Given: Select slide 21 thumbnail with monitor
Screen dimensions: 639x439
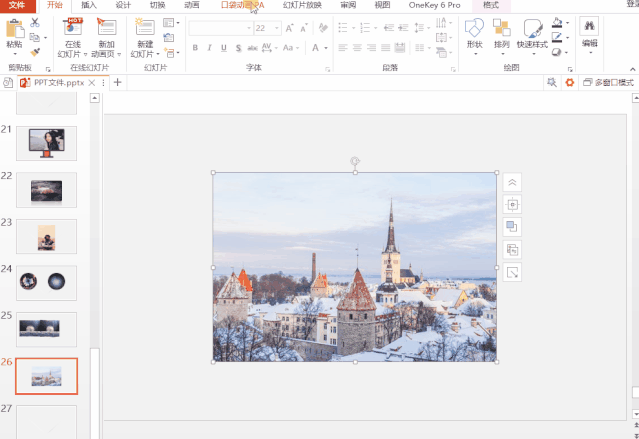Looking at the screenshot, I should [x=46, y=143].
